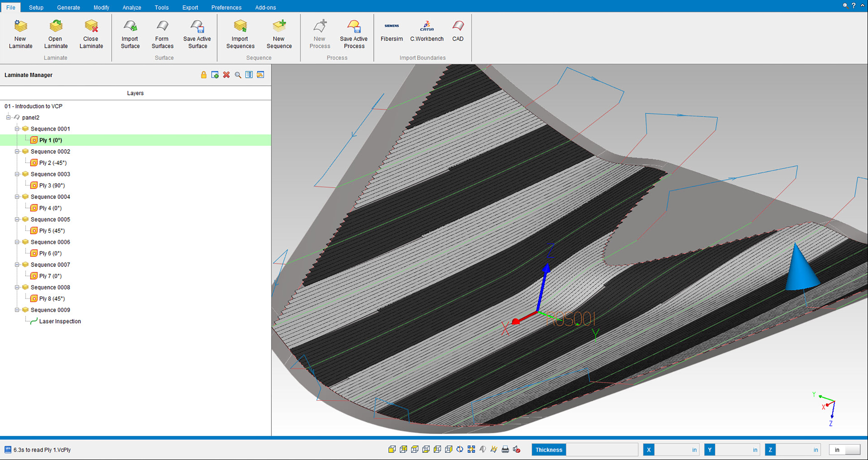Viewport: 868px width, 460px height.
Task: Select Ply 3 (90°) in the layers tree
Action: pyautogui.click(x=52, y=185)
